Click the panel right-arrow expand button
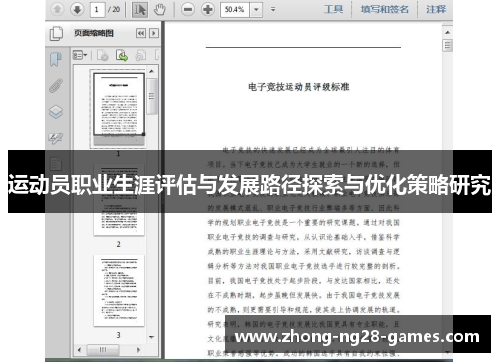The width and height of the screenshot is (500, 362). 154,33
